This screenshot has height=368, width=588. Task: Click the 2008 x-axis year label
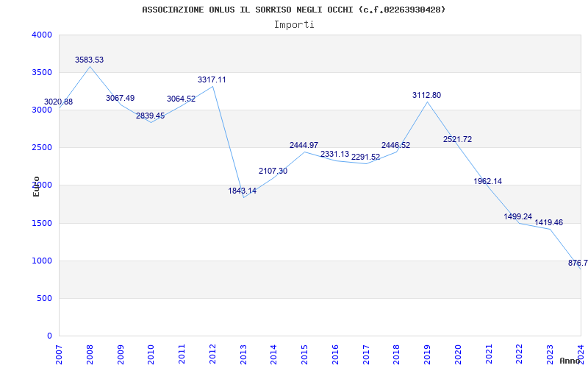90,354
